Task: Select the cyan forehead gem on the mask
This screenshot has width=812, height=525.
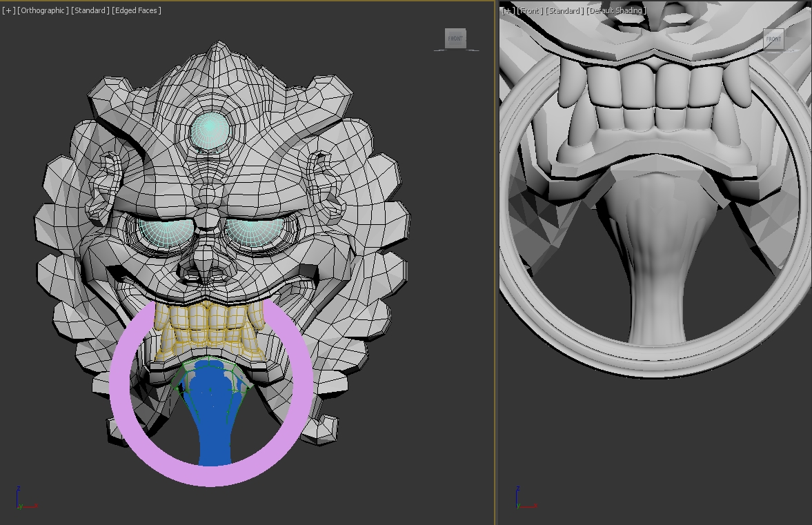Action: pyautogui.click(x=210, y=130)
